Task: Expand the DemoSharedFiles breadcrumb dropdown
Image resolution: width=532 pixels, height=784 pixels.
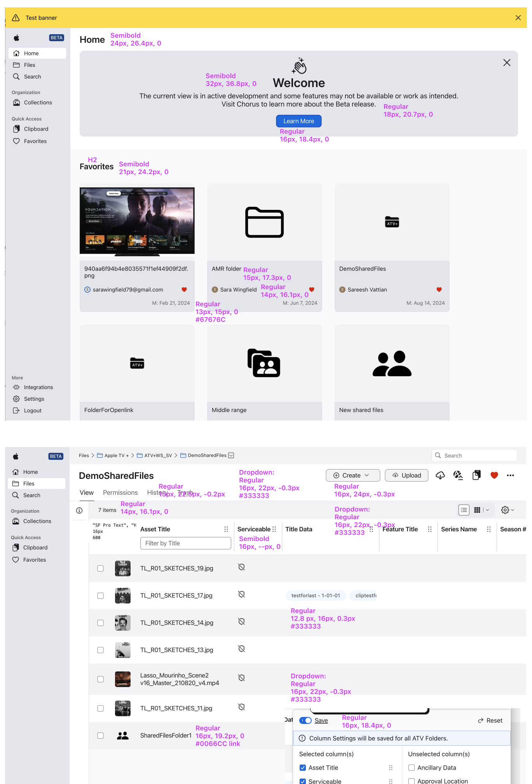Action: coord(231,456)
